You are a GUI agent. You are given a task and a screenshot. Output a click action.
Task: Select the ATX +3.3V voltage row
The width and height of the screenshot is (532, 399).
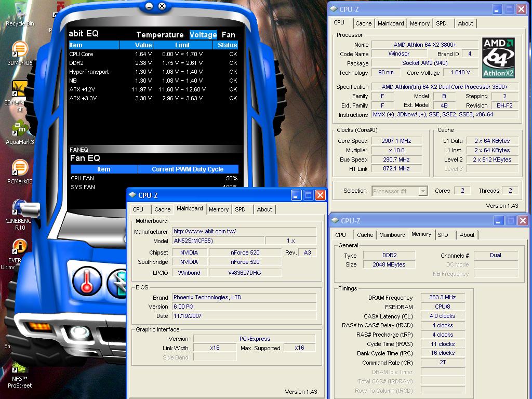pos(153,98)
